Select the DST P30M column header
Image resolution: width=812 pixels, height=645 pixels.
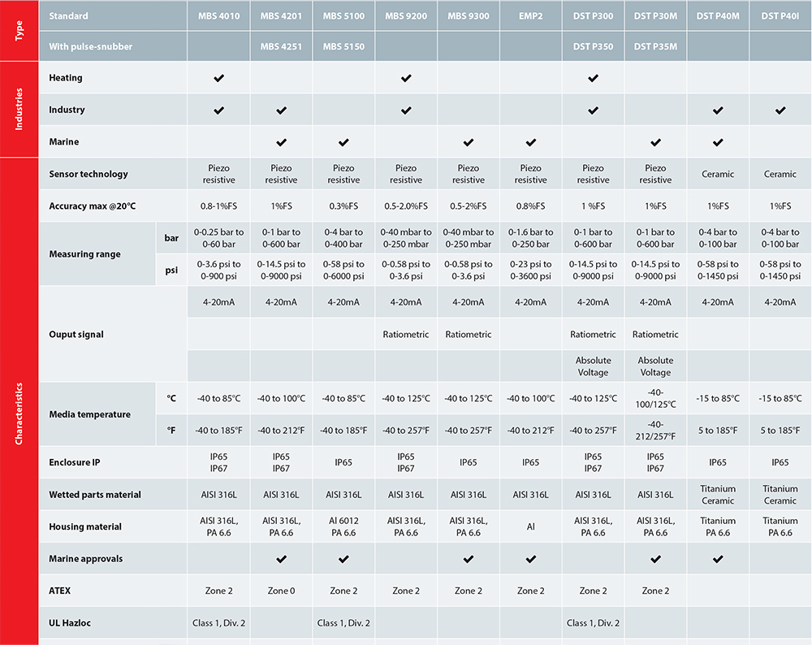[x=655, y=15]
